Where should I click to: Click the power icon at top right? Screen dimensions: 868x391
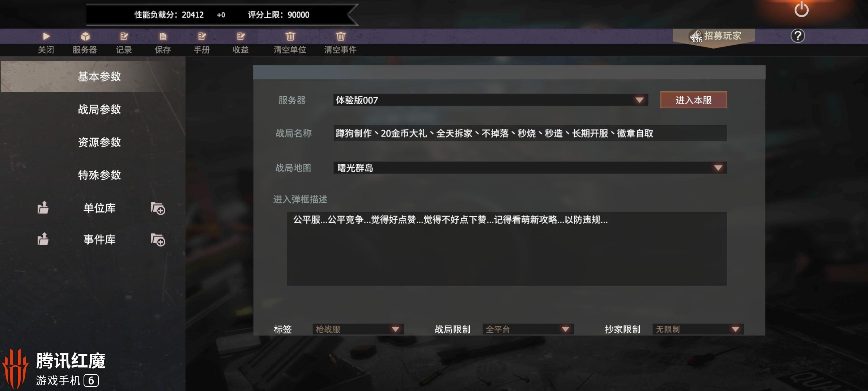tap(801, 9)
